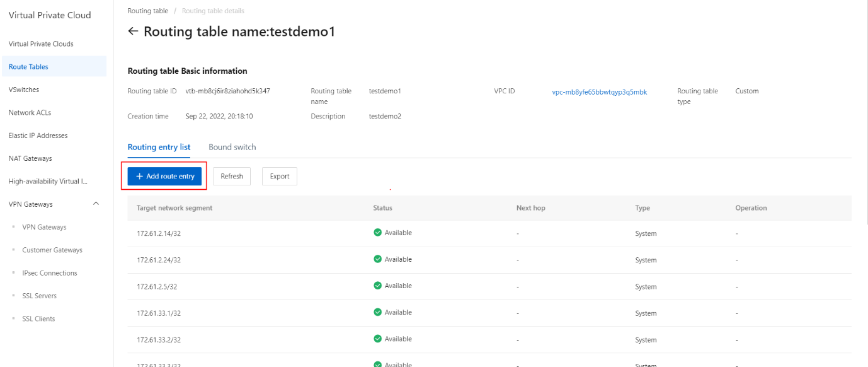Go to Routing table breadcrumb

click(148, 11)
